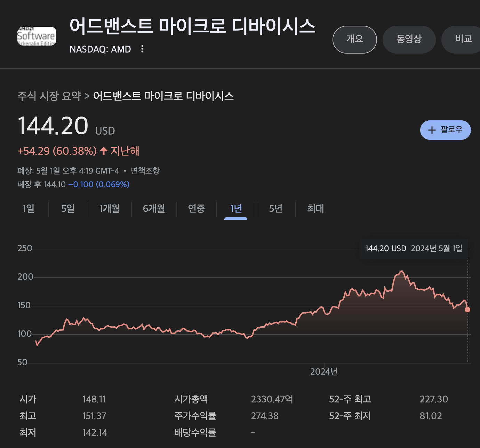This screenshot has width=480, height=448.
Task: Select the 1개월 chart range
Action: point(110,209)
